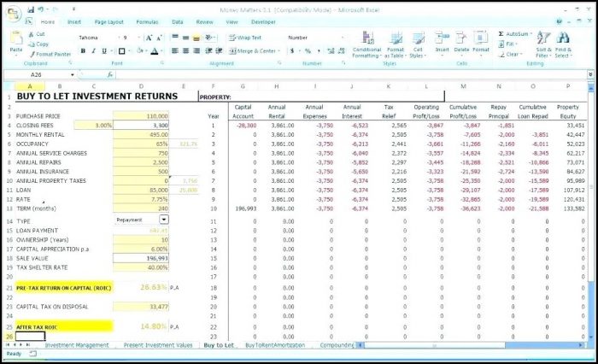This screenshot has width=598, height=364.
Task: Click the Excel Help question icon
Action: [559, 21]
